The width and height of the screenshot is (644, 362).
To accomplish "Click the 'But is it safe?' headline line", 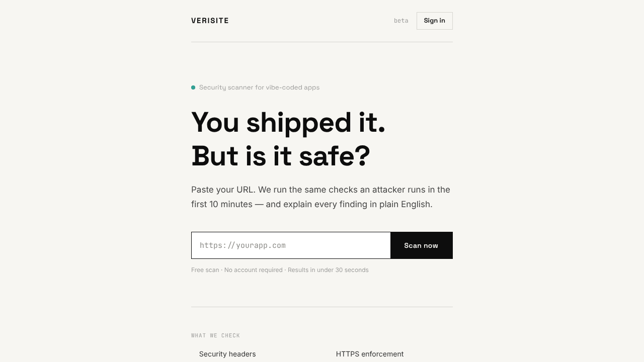I will click(281, 156).
